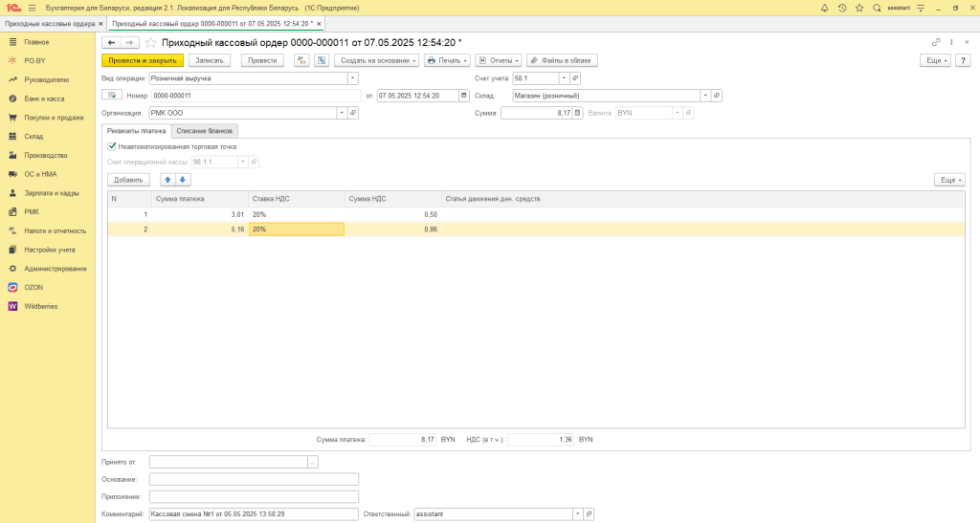The width and height of the screenshot is (980, 523).
Task: Expand the Вид операции dropdown
Action: (x=352, y=78)
